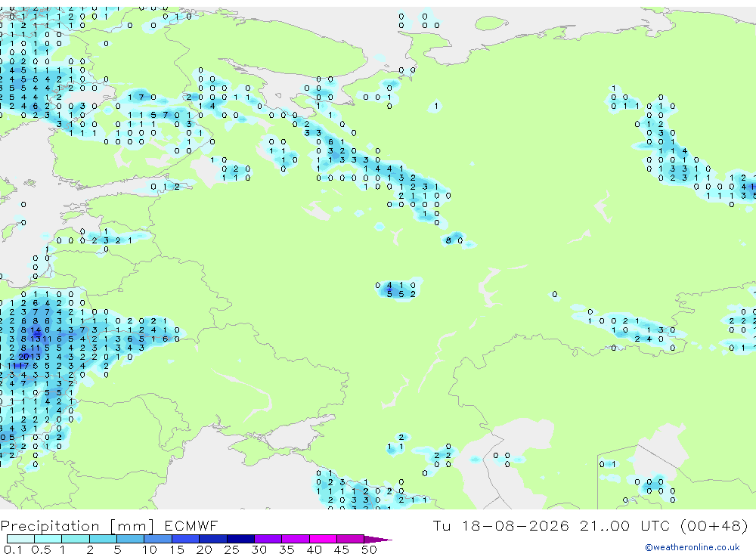The width and height of the screenshot is (756, 554).
Task: Click the 0.1–0.5 mm legend color swatch
Action: 20,539
